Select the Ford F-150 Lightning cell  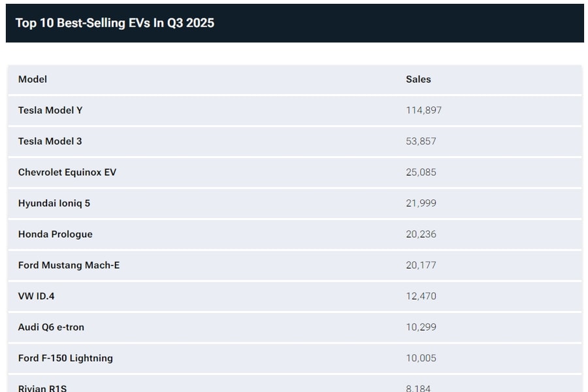(65, 358)
